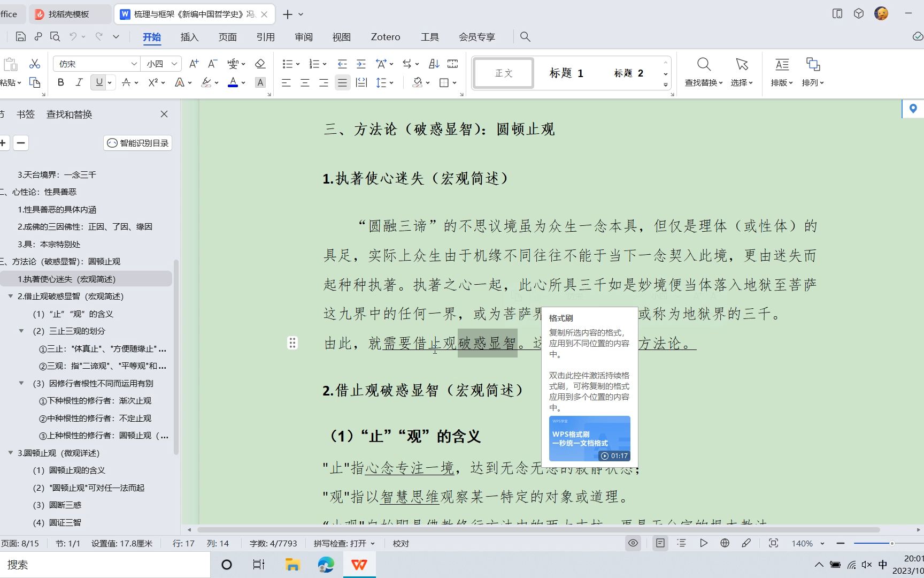The height and width of the screenshot is (578, 924).
Task: Switch to the 视图 tab
Action: [341, 37]
